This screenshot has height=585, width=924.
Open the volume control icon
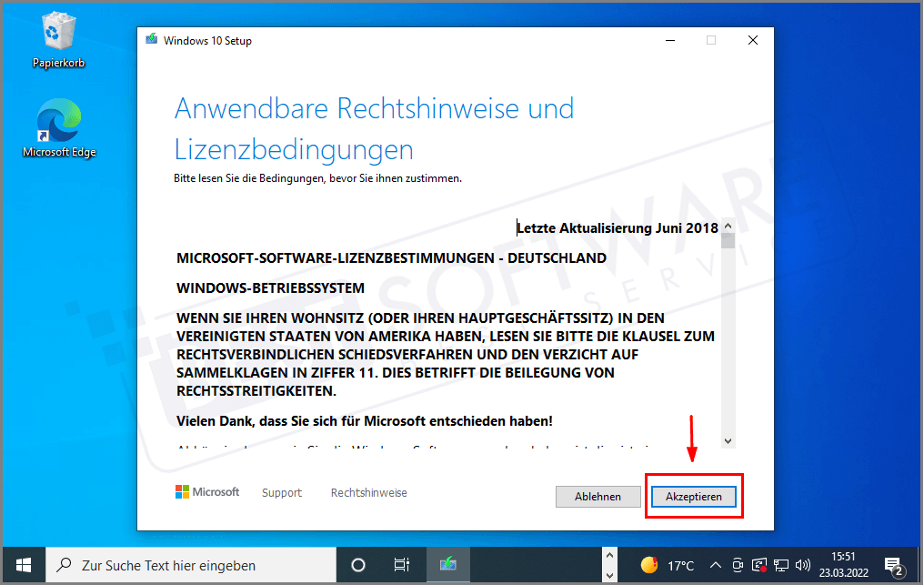801,565
